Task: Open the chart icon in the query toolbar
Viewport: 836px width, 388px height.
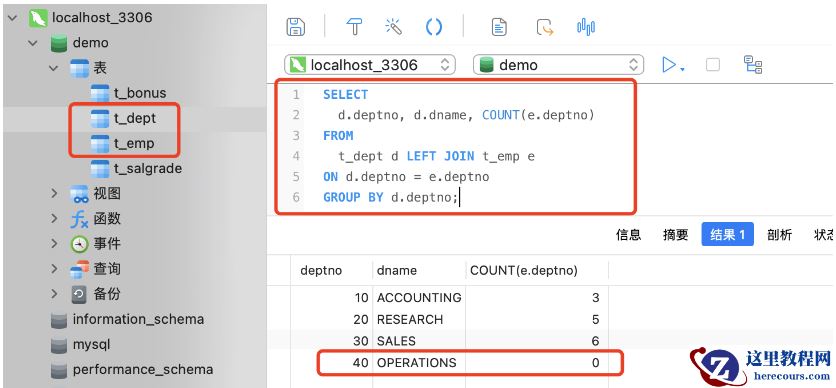Action: 586,27
